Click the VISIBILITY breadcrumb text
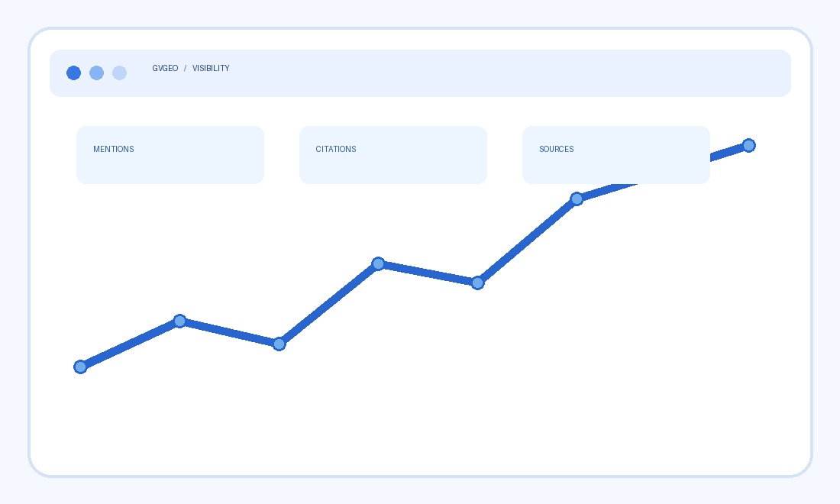 pyautogui.click(x=211, y=68)
